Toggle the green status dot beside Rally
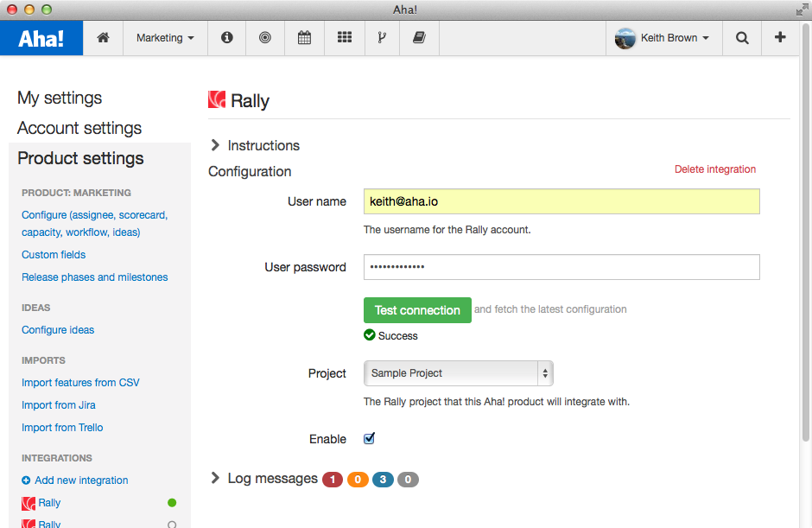The image size is (812, 528). (171, 502)
